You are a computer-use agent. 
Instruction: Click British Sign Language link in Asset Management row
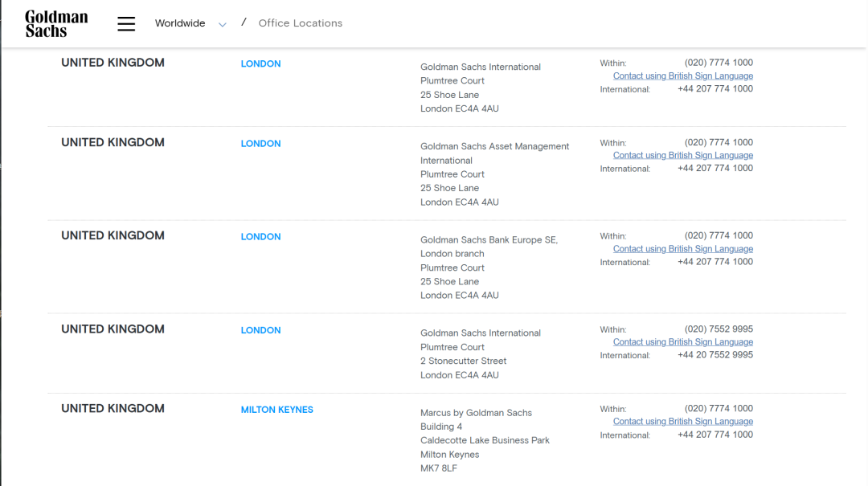[682, 156]
